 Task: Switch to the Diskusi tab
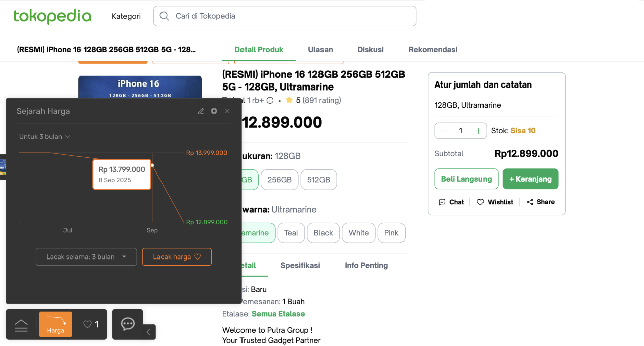(x=371, y=50)
